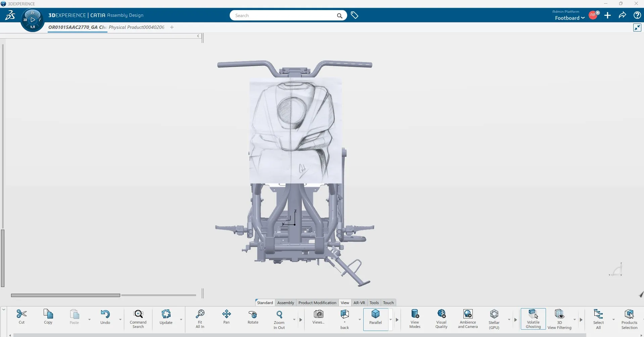Viewport: 644px width, 337px height.
Task: Switch to the Assembly tab
Action: tap(285, 302)
